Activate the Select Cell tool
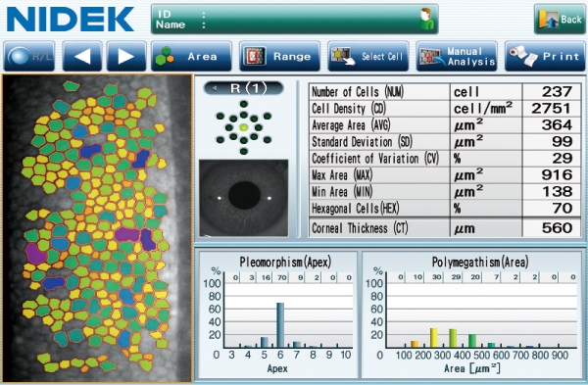Viewport: 588px width, 385px height. 368,56
